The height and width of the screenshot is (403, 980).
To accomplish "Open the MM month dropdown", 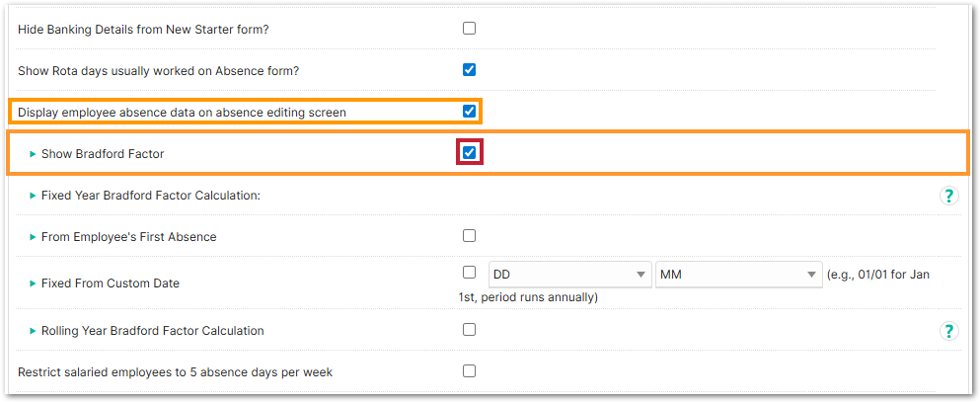I will click(x=738, y=274).
